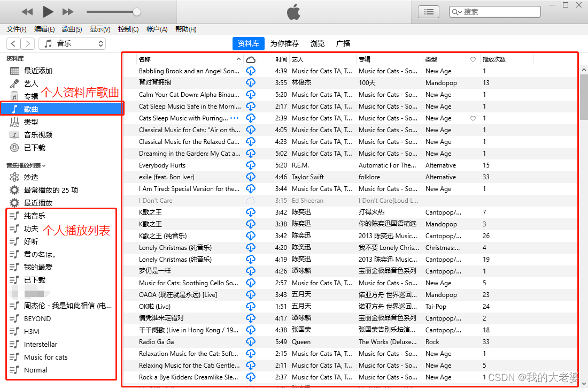588x388 pixels.
Task: Switch to the 资料库 tab
Action: (x=248, y=43)
